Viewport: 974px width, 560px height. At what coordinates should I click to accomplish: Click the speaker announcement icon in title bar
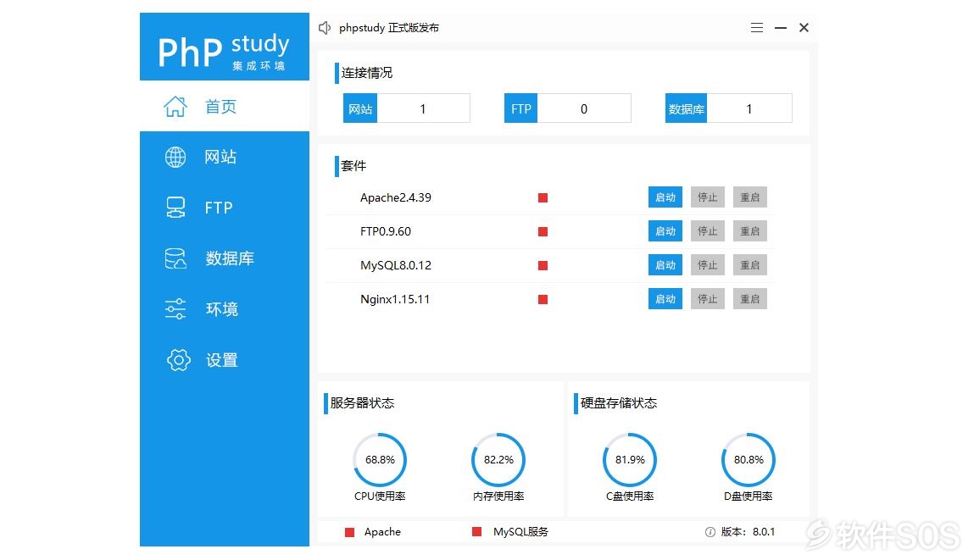[325, 27]
